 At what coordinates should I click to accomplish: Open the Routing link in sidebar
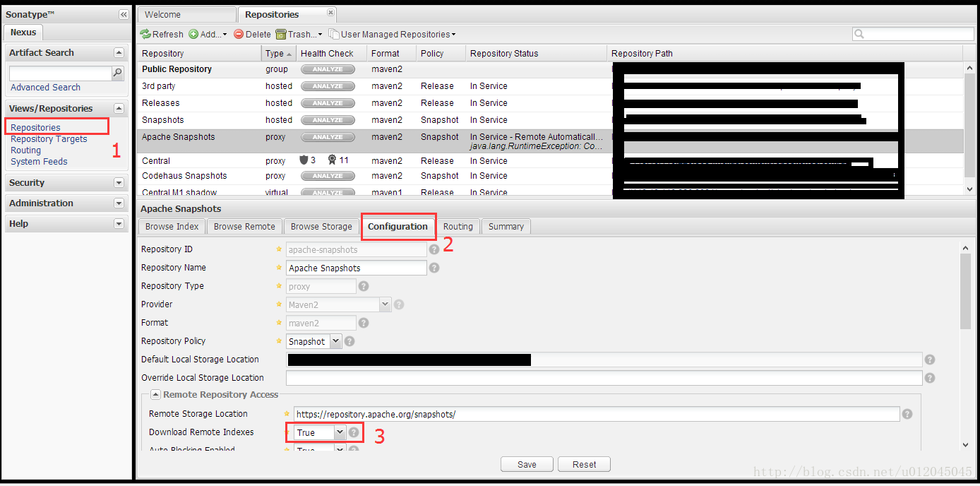25,150
